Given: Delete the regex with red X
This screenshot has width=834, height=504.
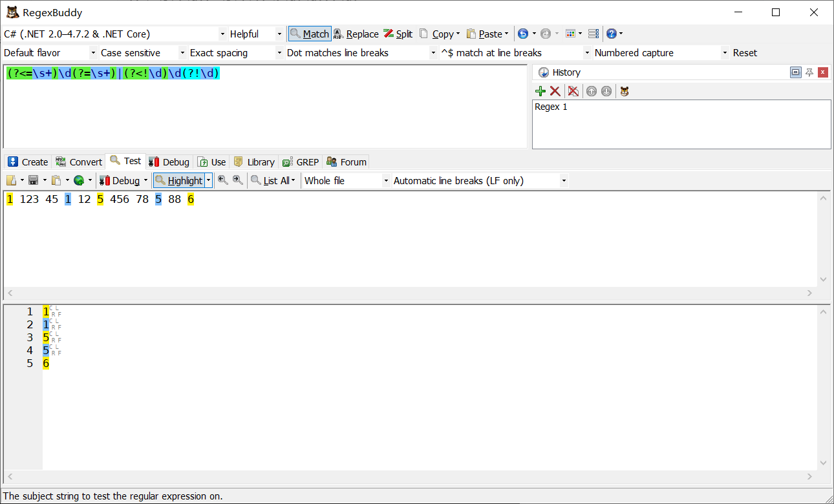Looking at the screenshot, I should pyautogui.click(x=555, y=91).
